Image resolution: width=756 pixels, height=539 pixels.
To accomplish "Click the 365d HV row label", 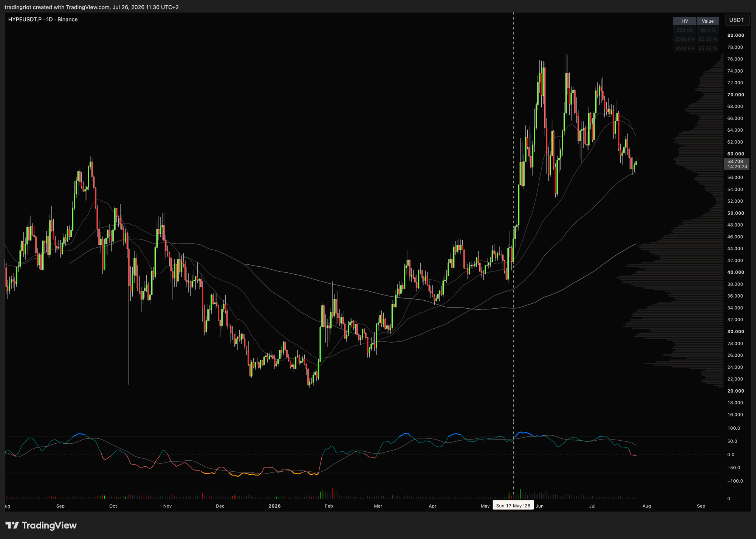I will pos(685,48).
